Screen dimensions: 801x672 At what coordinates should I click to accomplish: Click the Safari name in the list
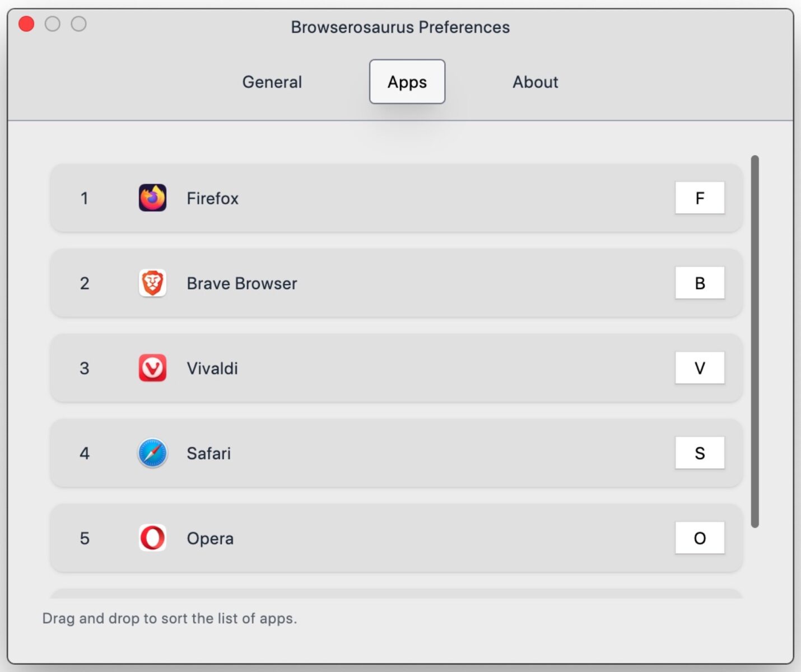click(208, 454)
